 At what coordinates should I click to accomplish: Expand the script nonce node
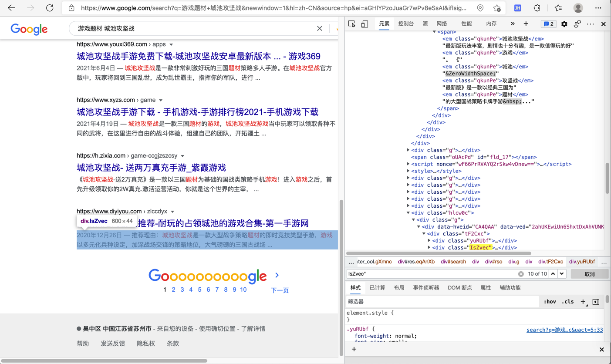[408, 164]
